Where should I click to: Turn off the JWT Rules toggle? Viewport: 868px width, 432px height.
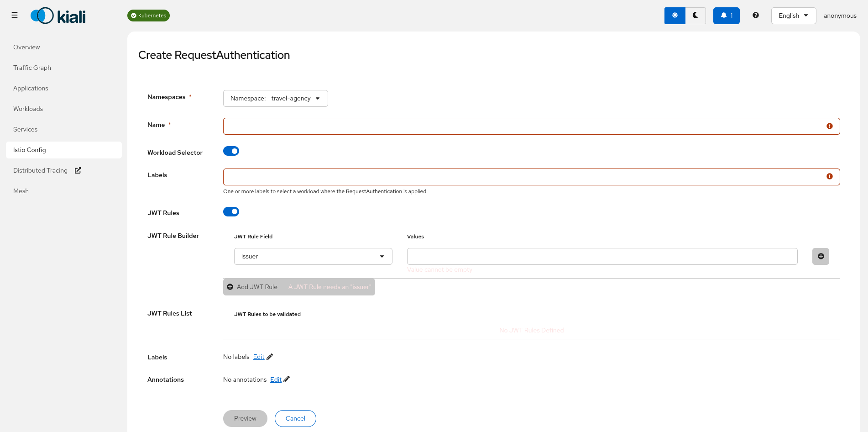pos(231,211)
